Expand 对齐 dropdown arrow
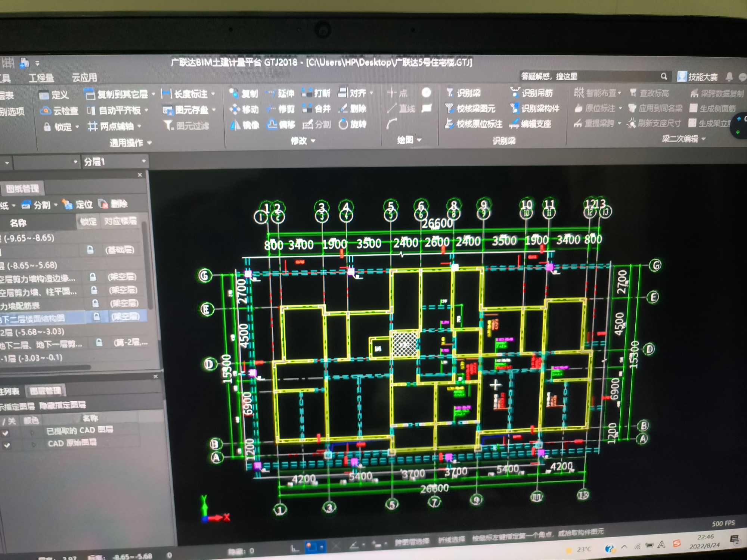This screenshot has height=560, width=747. 371,93
